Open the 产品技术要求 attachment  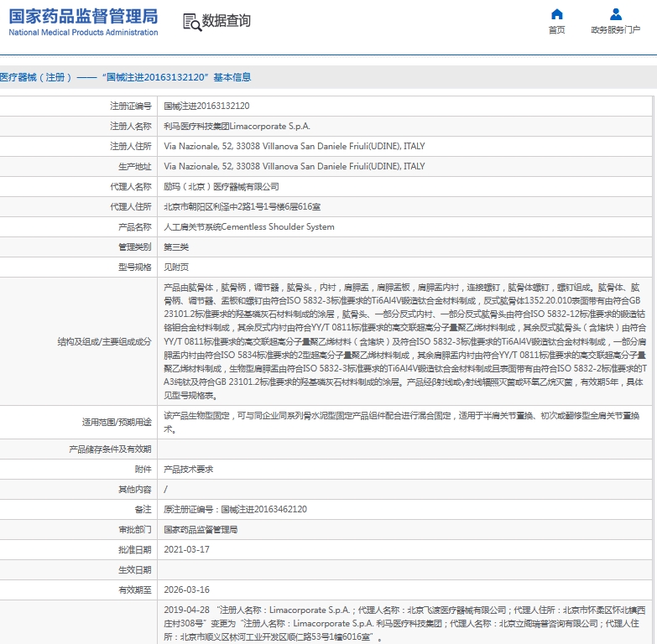(x=189, y=469)
